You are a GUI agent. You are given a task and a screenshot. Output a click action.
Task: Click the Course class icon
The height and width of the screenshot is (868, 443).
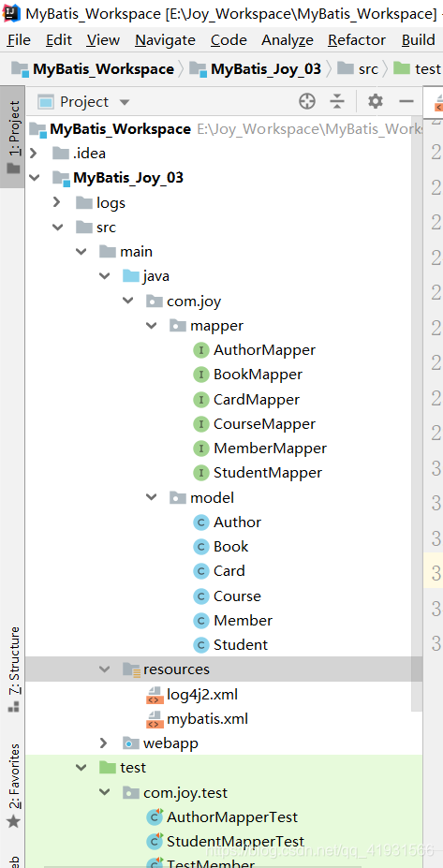click(200, 596)
